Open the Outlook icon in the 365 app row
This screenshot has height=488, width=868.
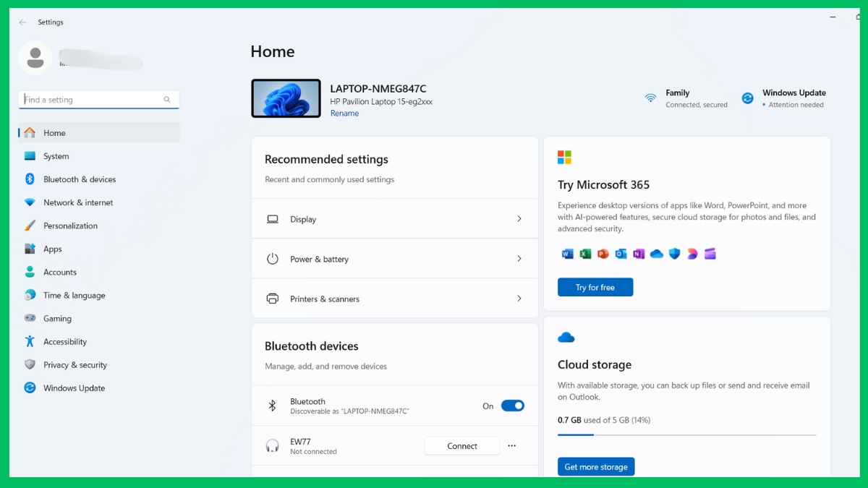pyautogui.click(x=621, y=254)
